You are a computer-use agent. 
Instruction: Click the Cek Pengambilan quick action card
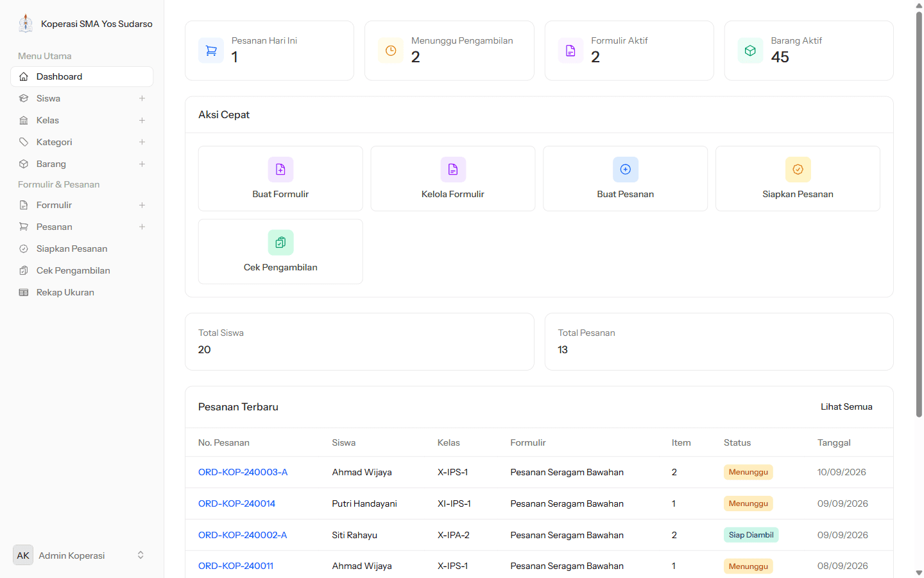point(280,252)
